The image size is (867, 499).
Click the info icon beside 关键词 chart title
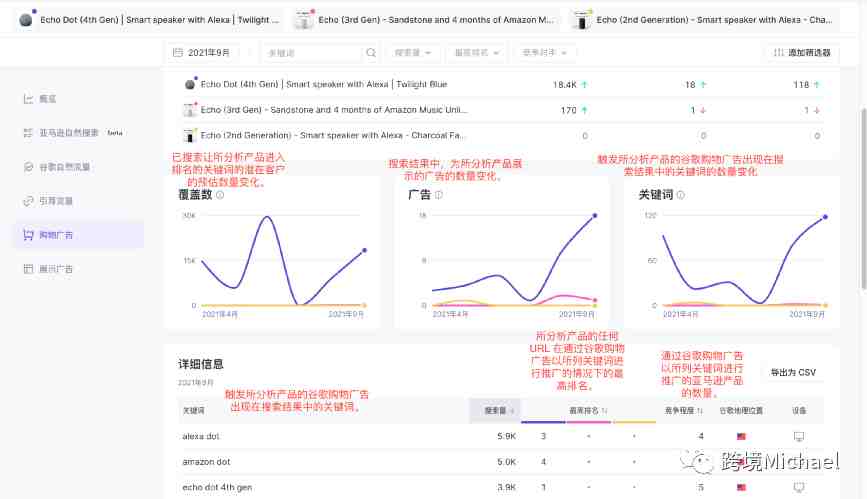click(x=679, y=196)
